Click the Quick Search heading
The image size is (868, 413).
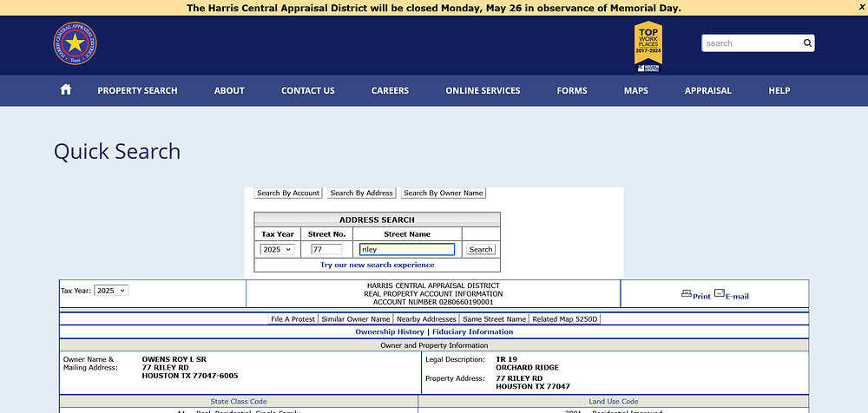[x=117, y=152]
